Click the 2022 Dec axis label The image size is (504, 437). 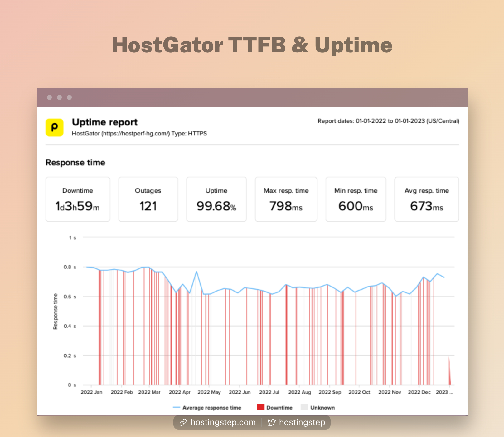click(419, 392)
